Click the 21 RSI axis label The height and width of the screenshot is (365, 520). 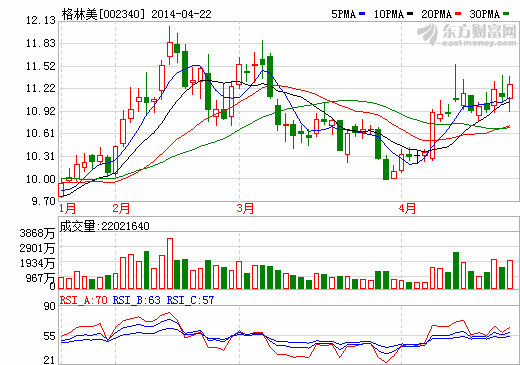coord(50,360)
